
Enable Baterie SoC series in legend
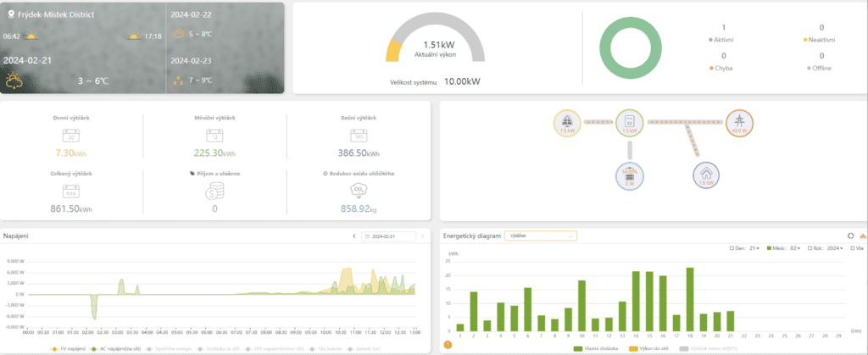point(363,349)
